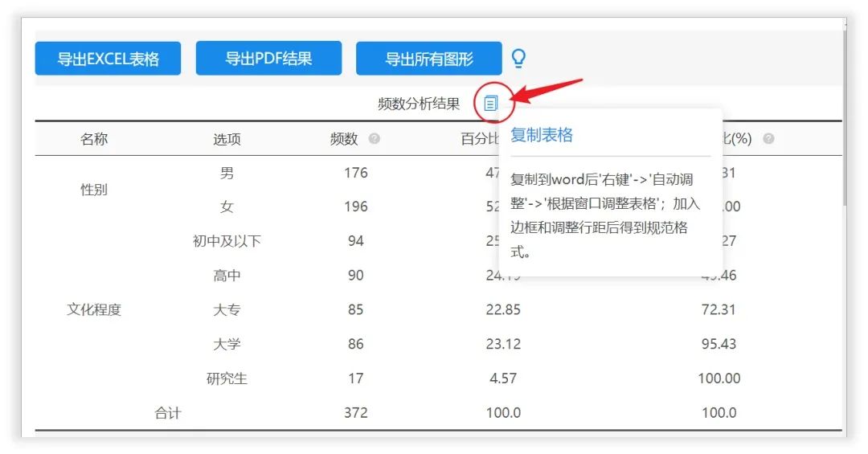Click the 性别 row label
Viewport: 868px width, 454px height.
coord(94,190)
